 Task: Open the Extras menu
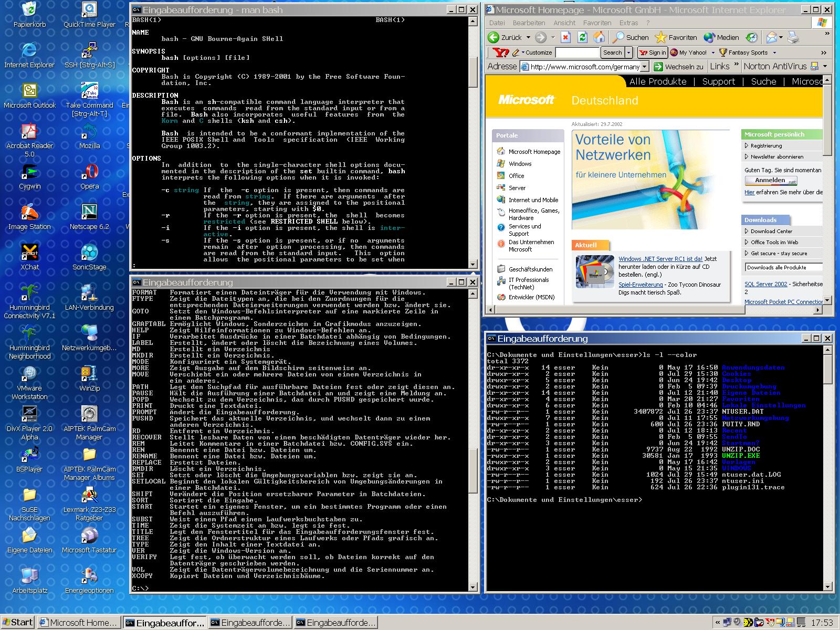click(x=629, y=23)
